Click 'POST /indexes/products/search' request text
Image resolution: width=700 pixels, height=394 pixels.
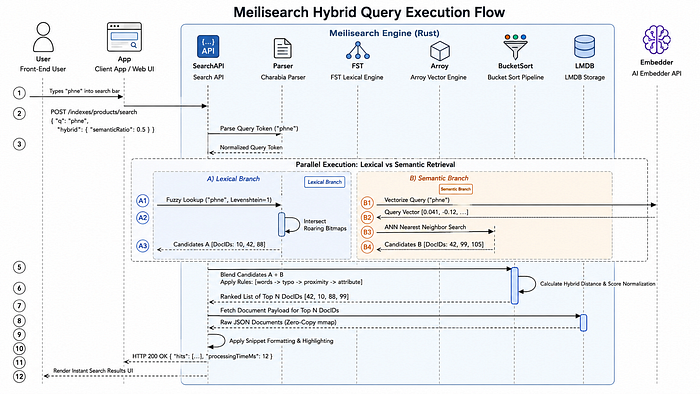tap(94, 112)
